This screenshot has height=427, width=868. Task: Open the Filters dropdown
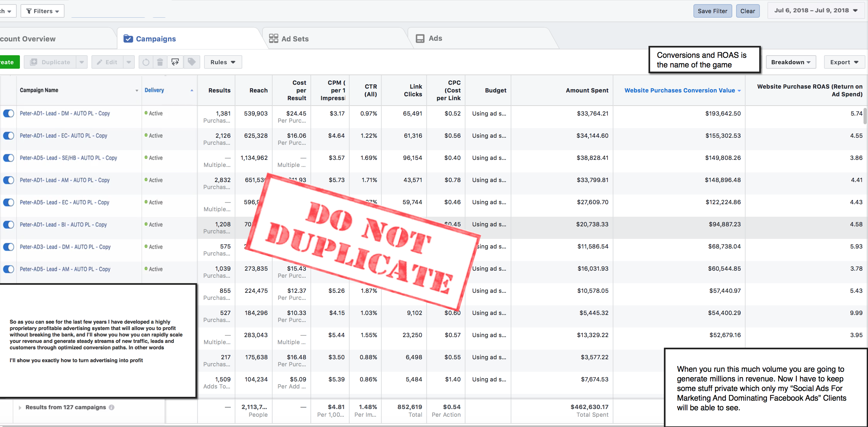(x=42, y=11)
